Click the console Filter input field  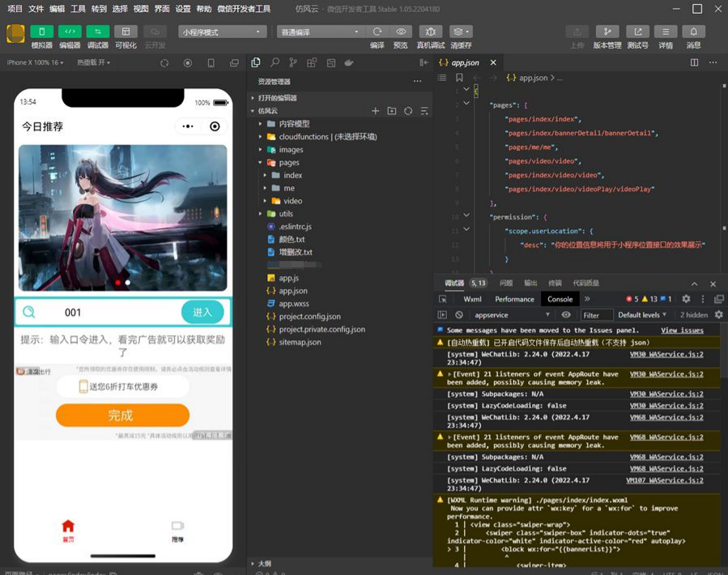596,315
